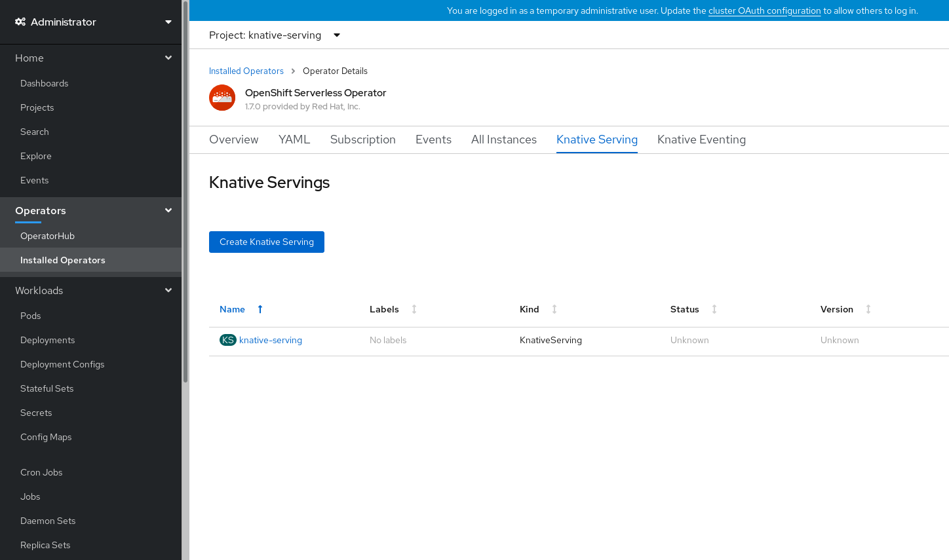
Task: Switch to the YAML tab
Action: (294, 140)
